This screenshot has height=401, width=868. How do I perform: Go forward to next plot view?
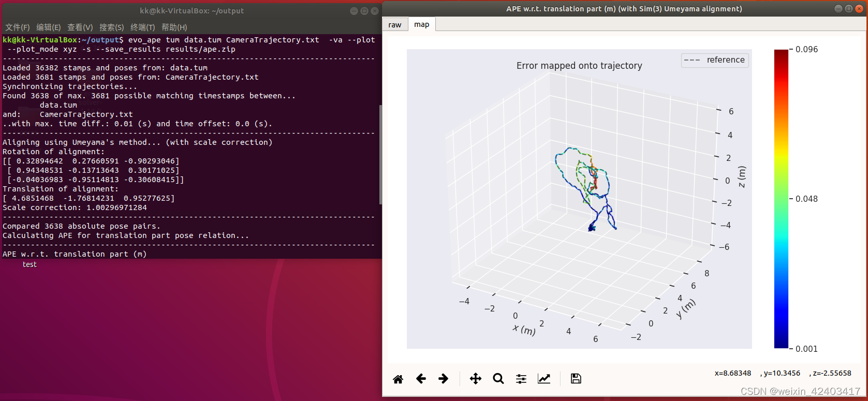(x=443, y=379)
